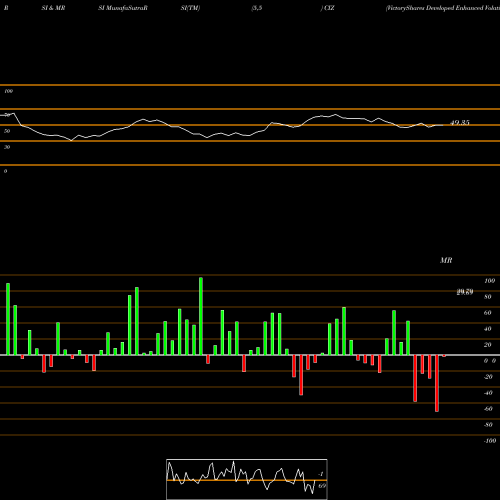
Task: Click the 49.35 RSI value label
Action: click(460, 123)
